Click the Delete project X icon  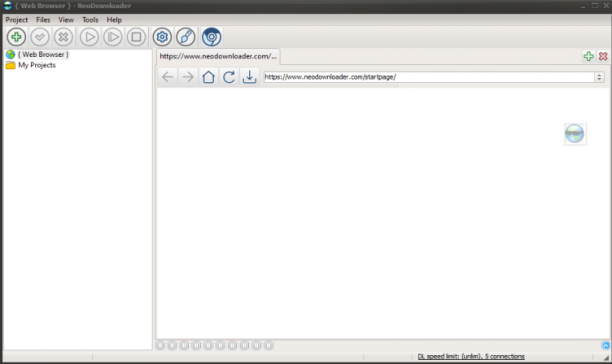(x=63, y=37)
